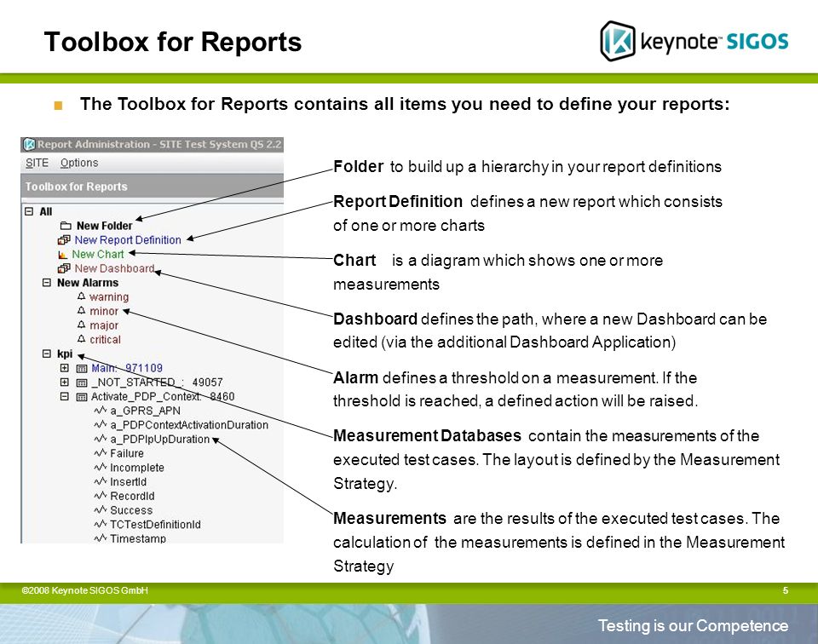Click the Activate_PDP_Context table icon

coord(82,397)
